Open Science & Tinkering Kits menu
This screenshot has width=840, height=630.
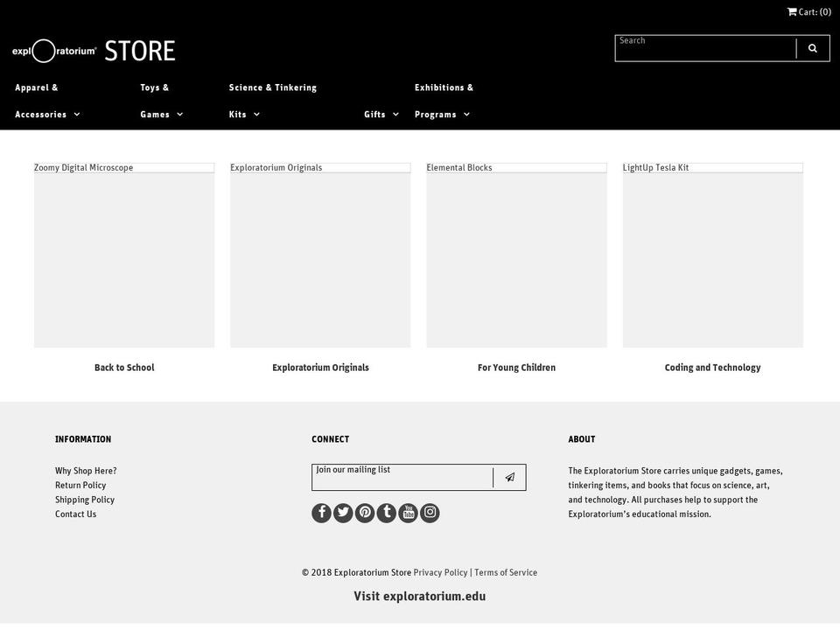(273, 101)
